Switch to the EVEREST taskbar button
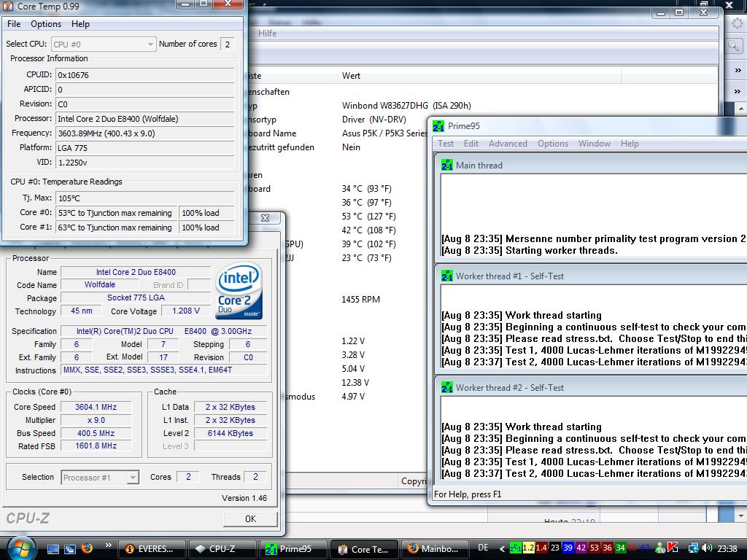 151,549
